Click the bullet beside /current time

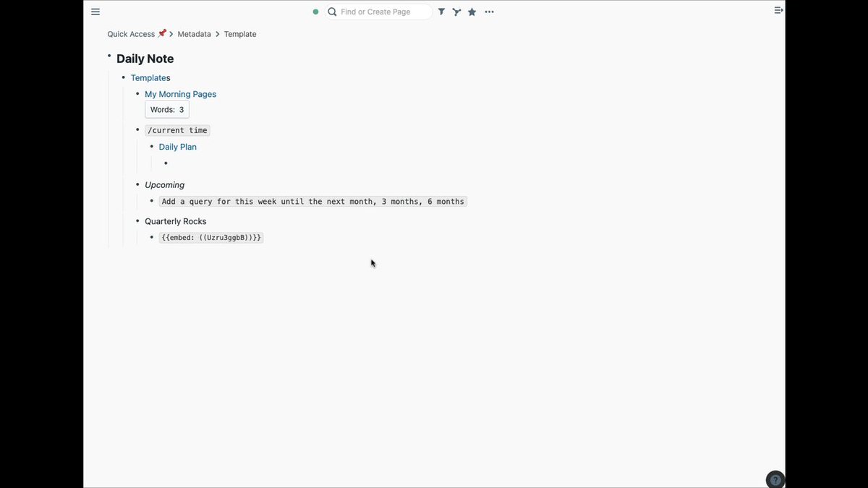click(137, 130)
